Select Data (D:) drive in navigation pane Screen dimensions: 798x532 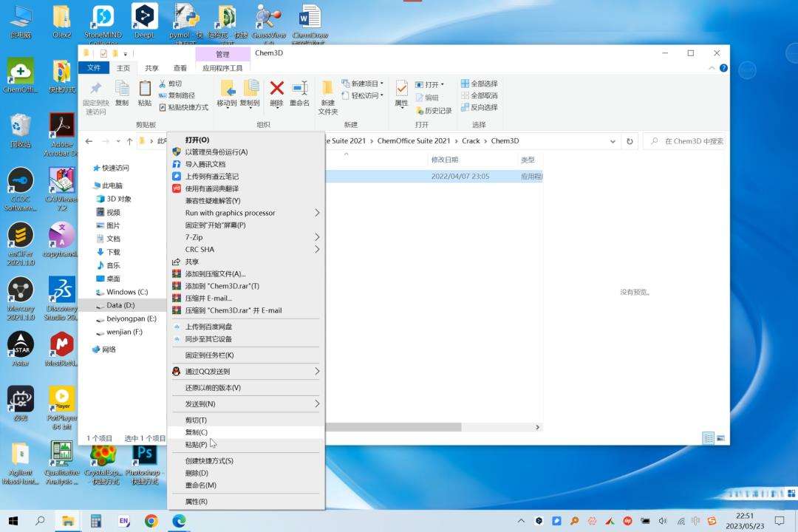[x=120, y=305]
